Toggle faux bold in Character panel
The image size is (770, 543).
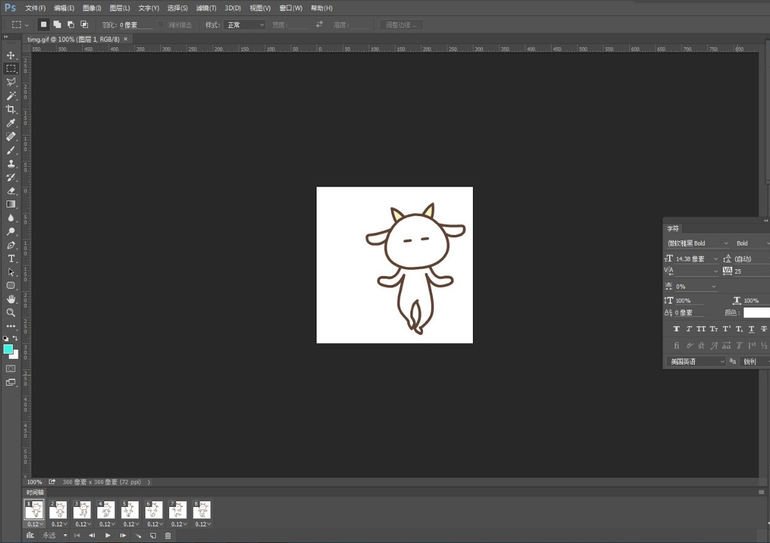coord(677,329)
